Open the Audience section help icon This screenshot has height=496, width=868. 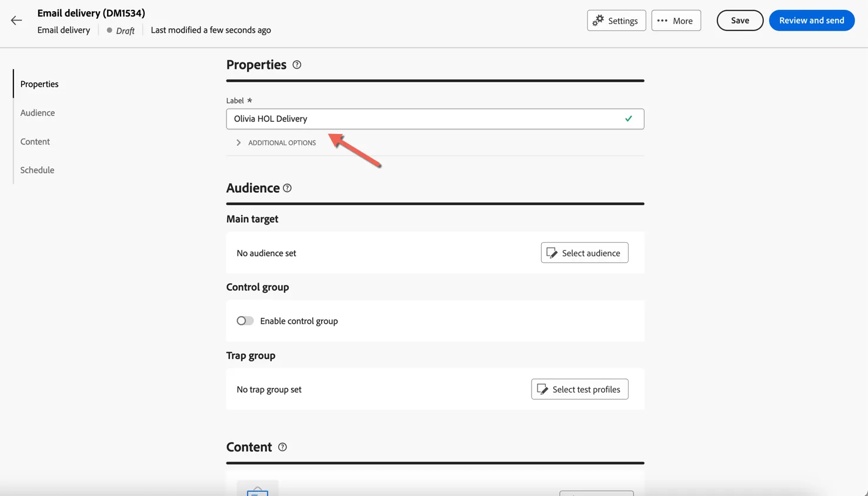[x=287, y=188]
